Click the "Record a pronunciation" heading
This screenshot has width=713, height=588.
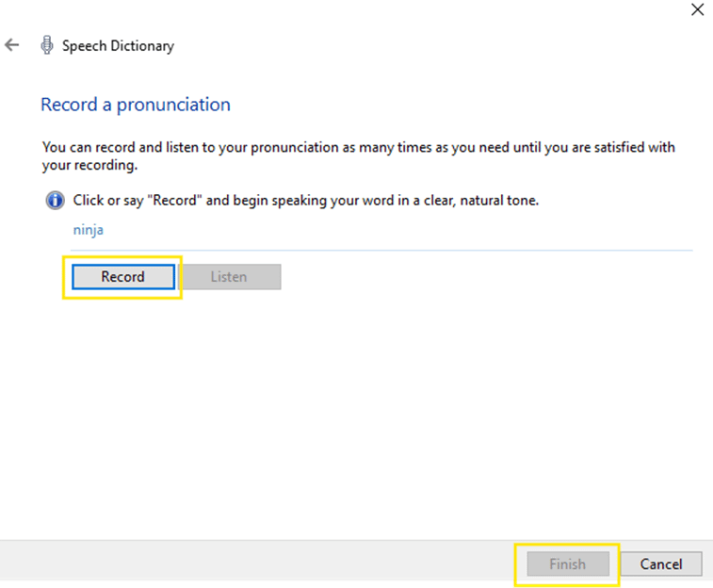[136, 105]
